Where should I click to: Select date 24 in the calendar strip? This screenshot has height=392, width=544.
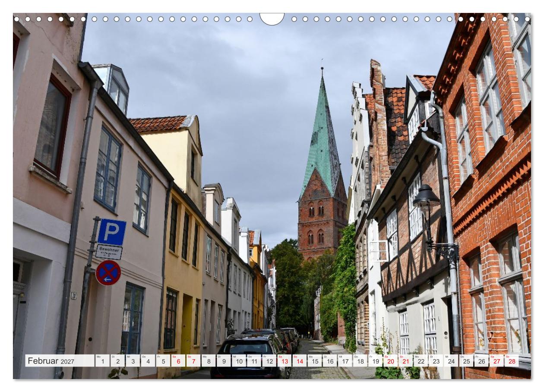coord(451,361)
